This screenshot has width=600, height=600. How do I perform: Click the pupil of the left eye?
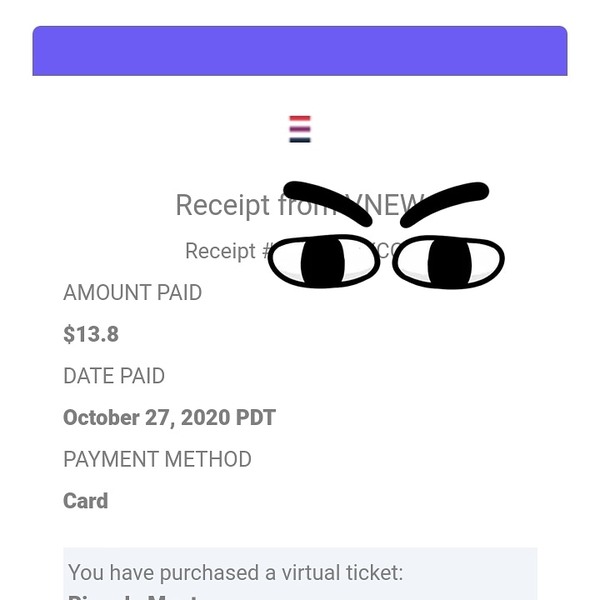[x=323, y=262]
